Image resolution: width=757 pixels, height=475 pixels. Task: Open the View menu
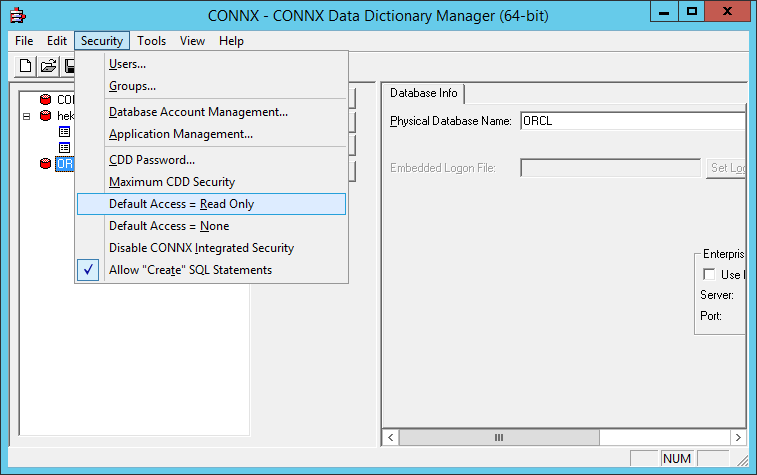(x=192, y=41)
